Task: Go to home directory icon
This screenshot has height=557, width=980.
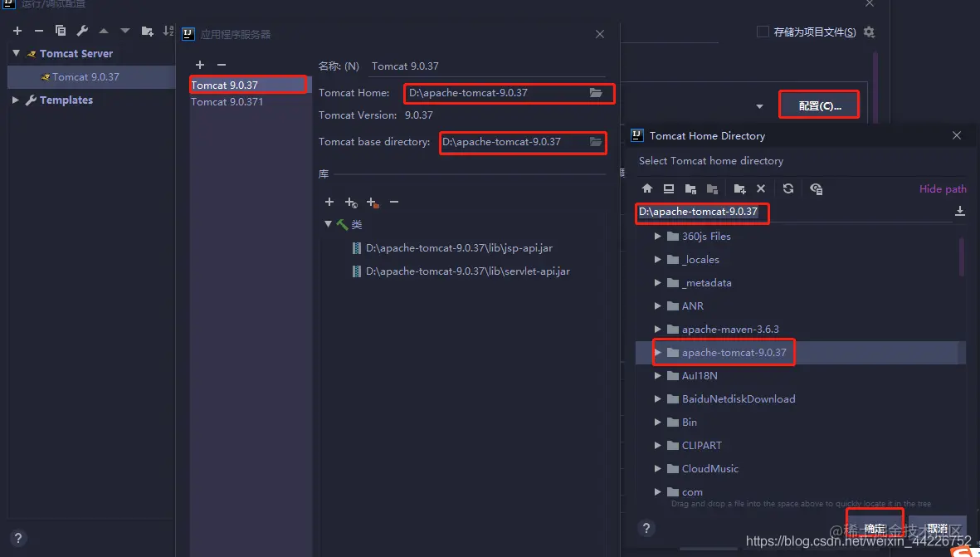Action: [x=647, y=188]
